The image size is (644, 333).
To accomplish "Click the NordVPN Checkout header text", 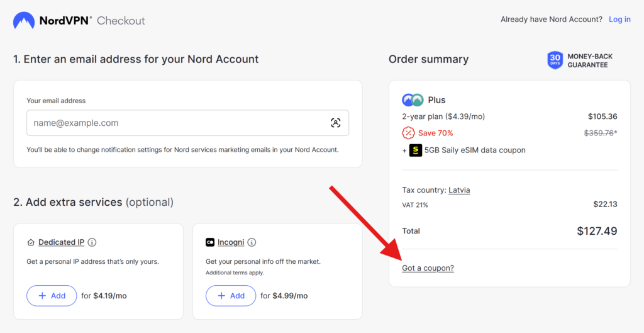I will click(x=92, y=20).
